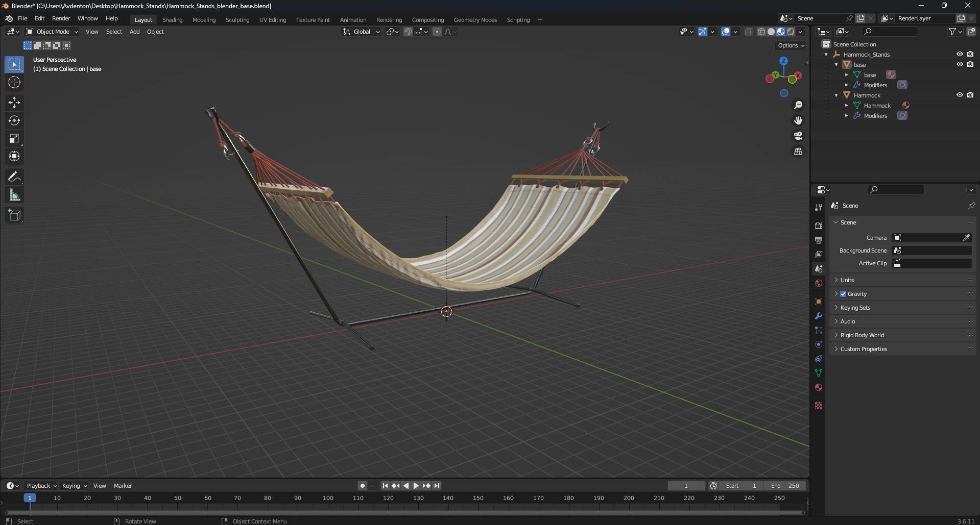Image resolution: width=980 pixels, height=525 pixels.
Task: Open the File menu
Action: pos(22,18)
